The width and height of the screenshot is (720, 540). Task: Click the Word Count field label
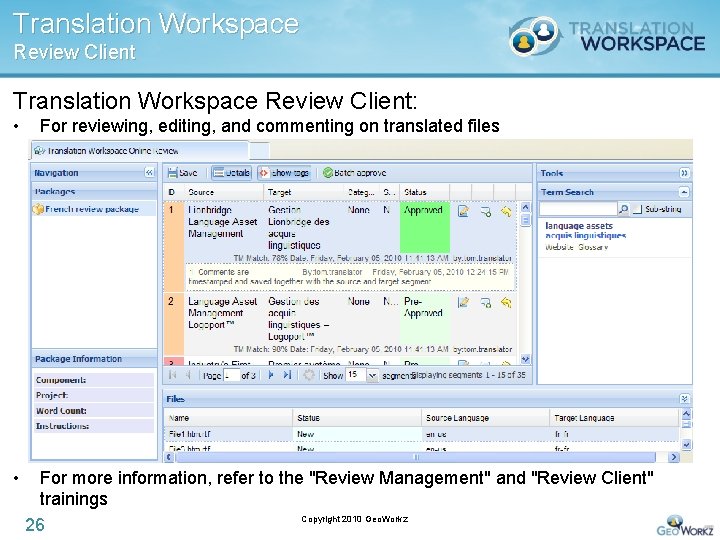[x=61, y=411]
